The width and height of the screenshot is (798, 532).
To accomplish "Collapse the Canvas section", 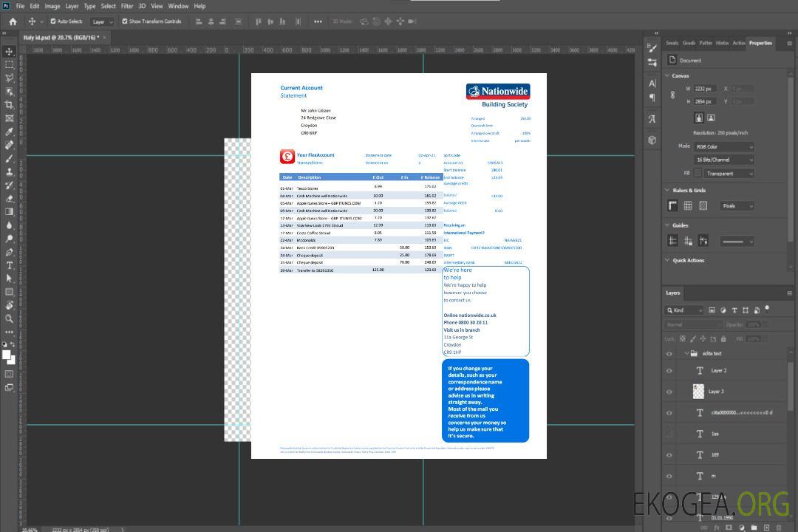I will [x=667, y=75].
